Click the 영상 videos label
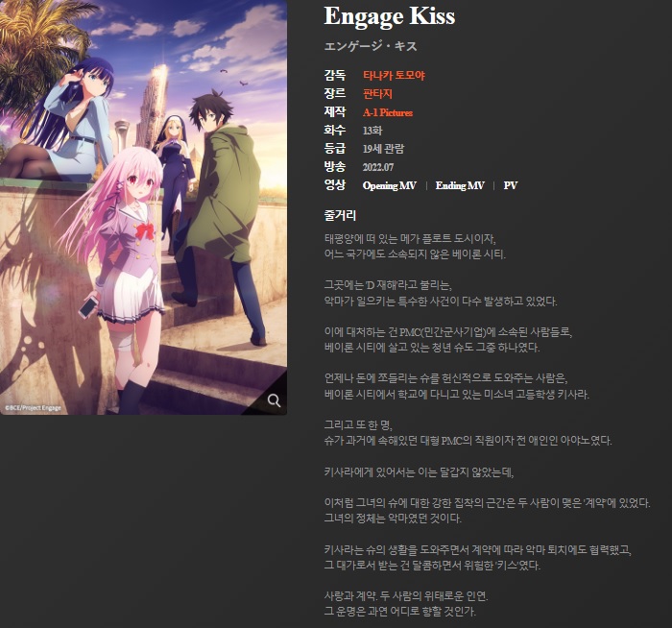Viewport: 672px width, 628px height. click(x=335, y=185)
